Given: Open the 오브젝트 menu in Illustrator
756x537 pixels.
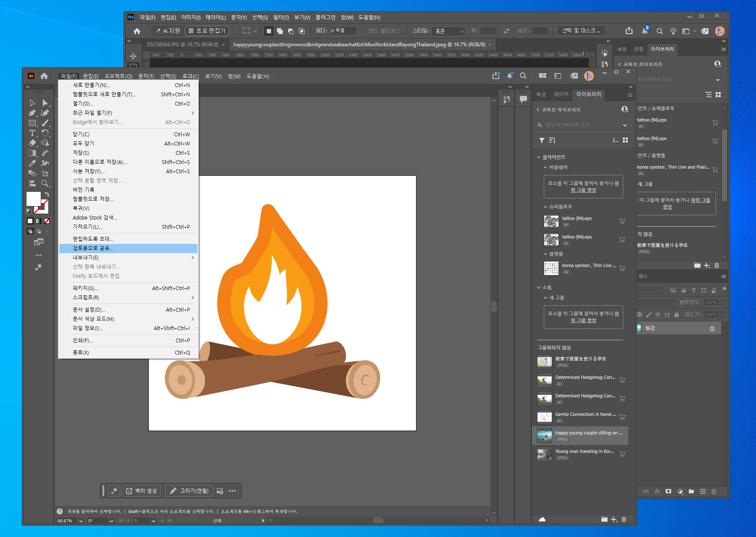Looking at the screenshot, I should click(118, 76).
